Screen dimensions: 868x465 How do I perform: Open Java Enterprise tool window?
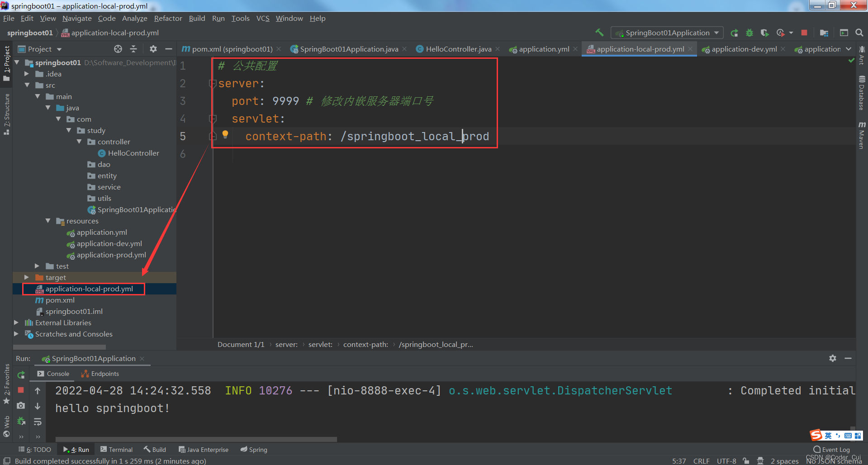[x=204, y=450]
